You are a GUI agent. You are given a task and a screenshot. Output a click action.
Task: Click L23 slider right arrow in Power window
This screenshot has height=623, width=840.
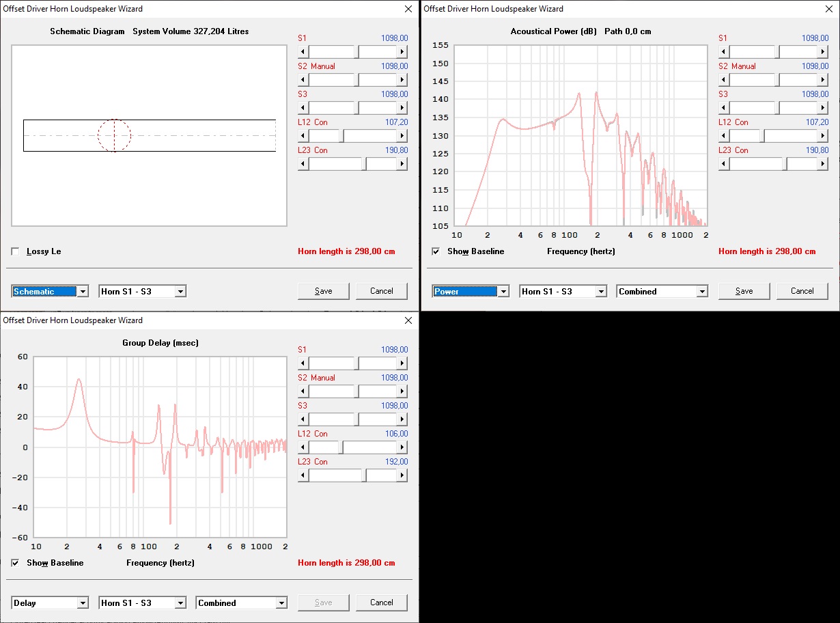tap(823, 164)
